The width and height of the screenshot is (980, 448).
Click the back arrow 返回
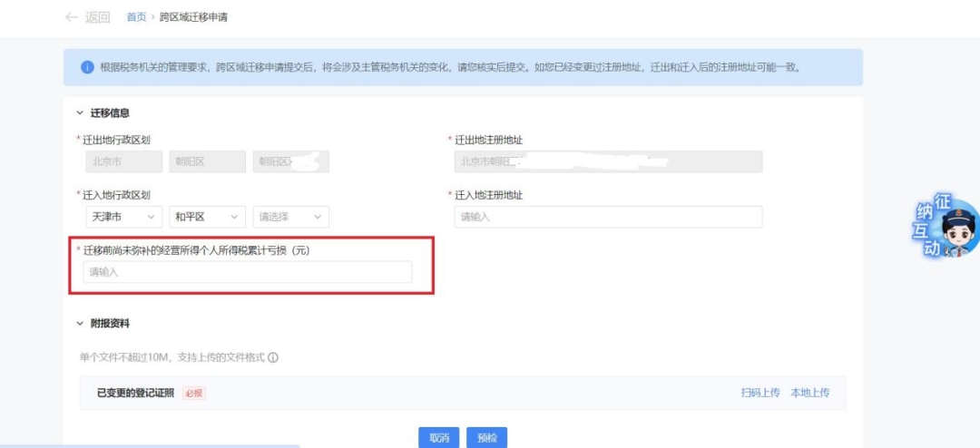87,17
